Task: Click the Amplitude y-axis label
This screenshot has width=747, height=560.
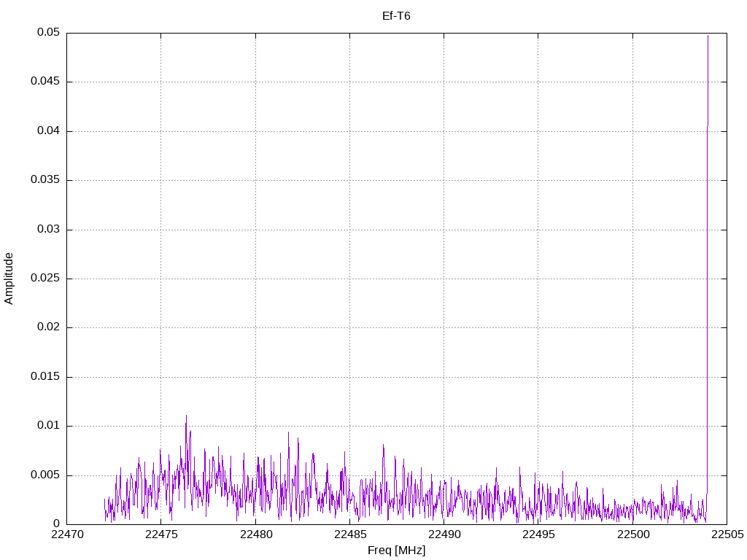Action: (9, 279)
